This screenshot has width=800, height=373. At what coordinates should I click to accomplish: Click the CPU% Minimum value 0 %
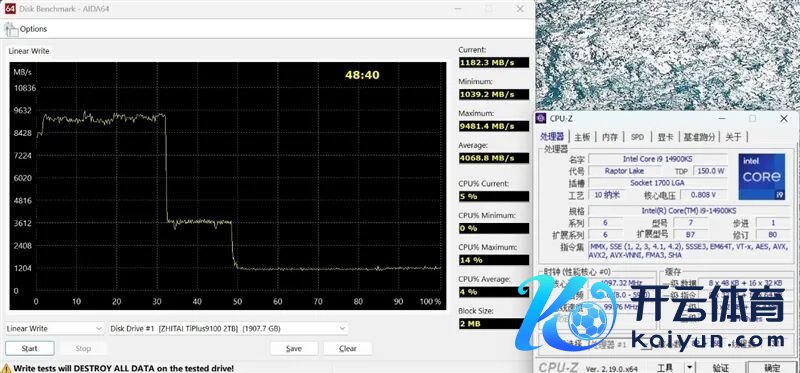tap(493, 228)
